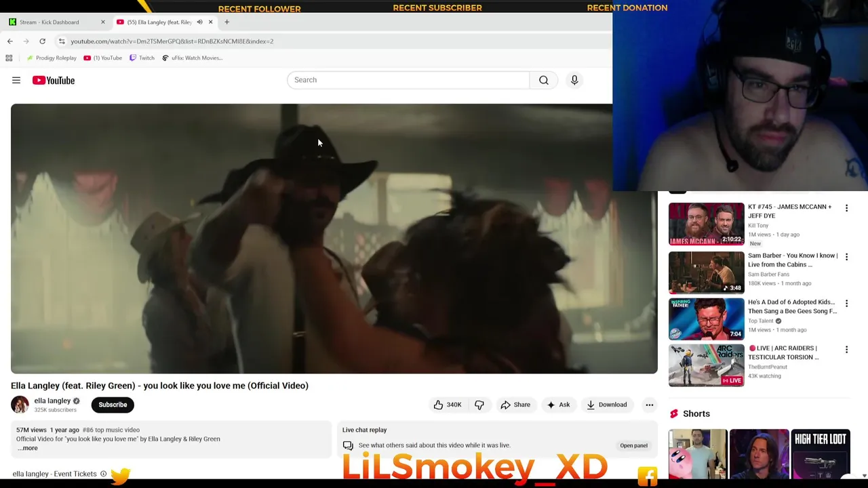Open options menu for the Dad of 6 video

click(846, 304)
